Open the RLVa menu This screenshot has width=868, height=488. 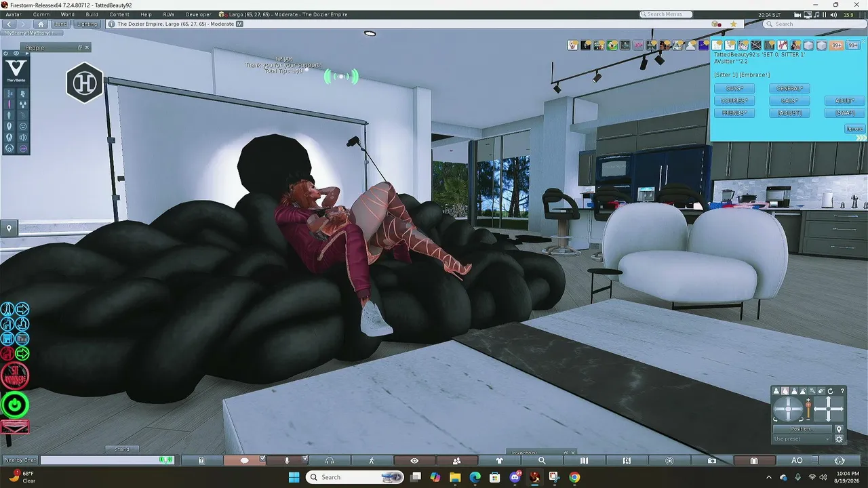[x=169, y=14]
